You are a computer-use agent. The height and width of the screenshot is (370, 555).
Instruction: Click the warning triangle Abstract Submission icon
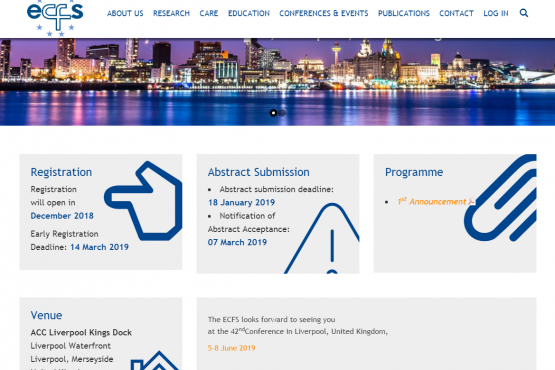point(322,238)
